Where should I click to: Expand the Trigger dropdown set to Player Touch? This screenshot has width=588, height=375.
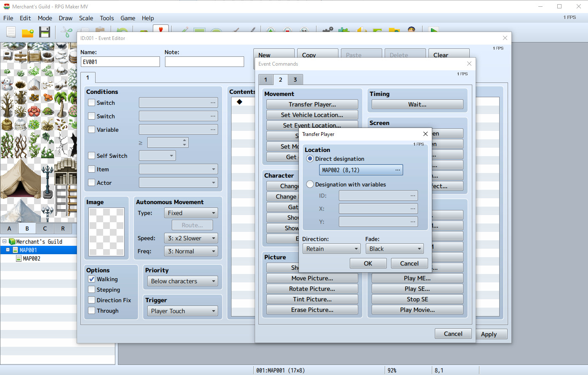click(183, 311)
